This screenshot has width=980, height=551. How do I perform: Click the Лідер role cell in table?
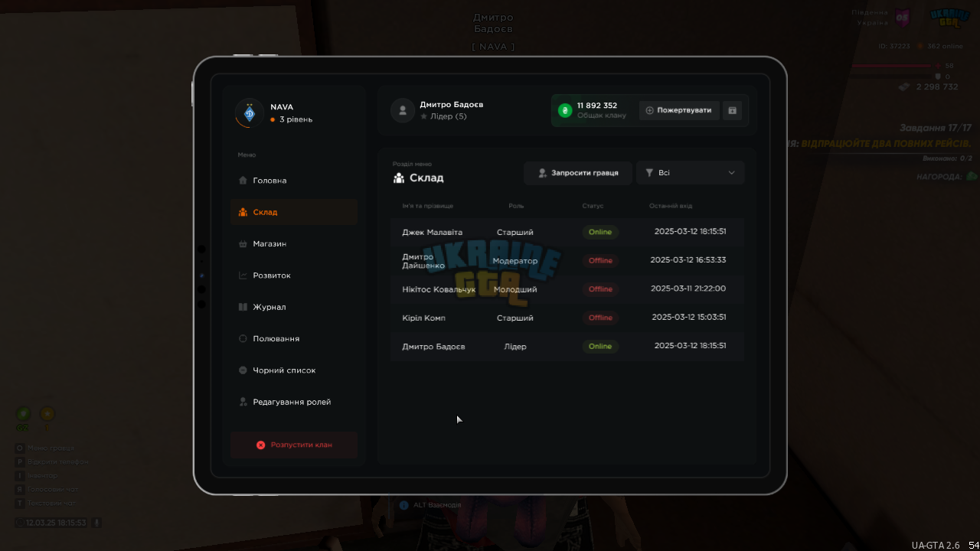515,347
